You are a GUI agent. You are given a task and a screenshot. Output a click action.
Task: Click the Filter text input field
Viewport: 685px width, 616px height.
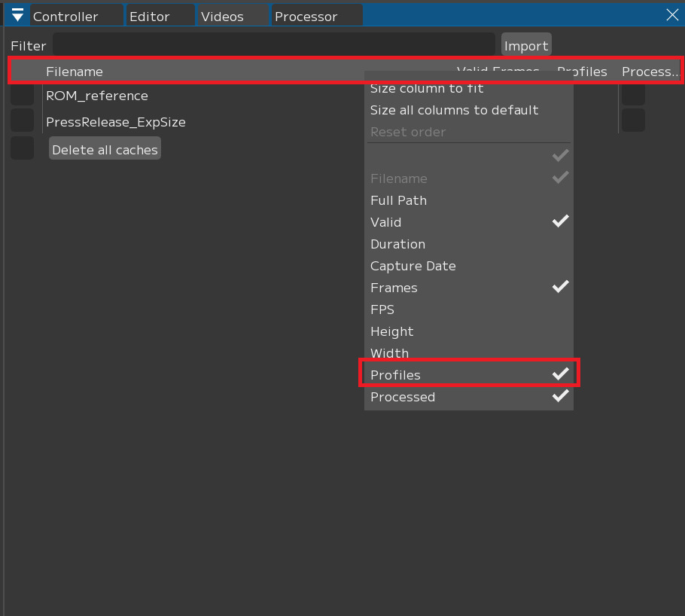click(x=273, y=46)
